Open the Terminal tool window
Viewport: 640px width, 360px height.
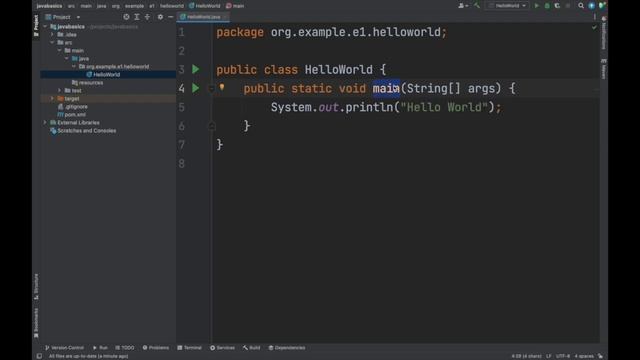tap(189, 348)
